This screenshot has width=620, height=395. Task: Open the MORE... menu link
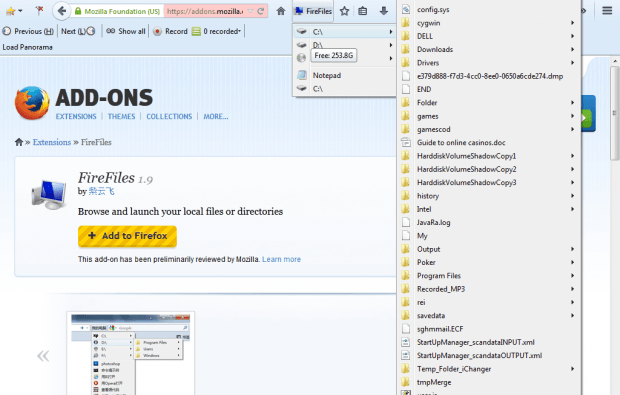click(x=216, y=116)
